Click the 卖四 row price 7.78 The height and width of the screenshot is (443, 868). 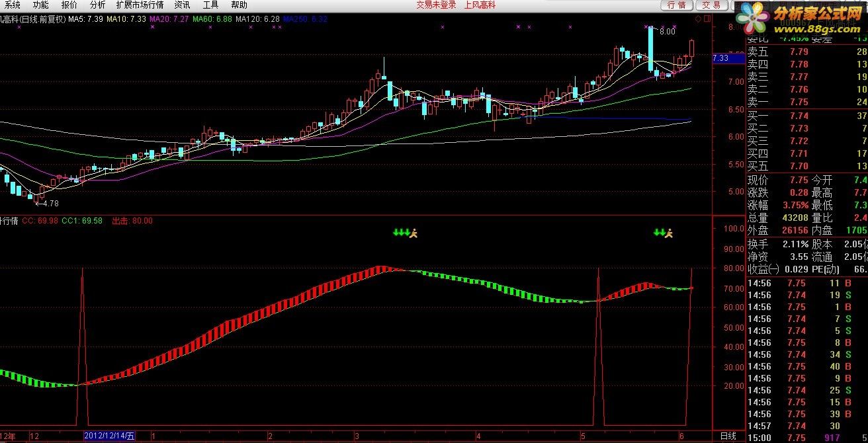pyautogui.click(x=799, y=64)
